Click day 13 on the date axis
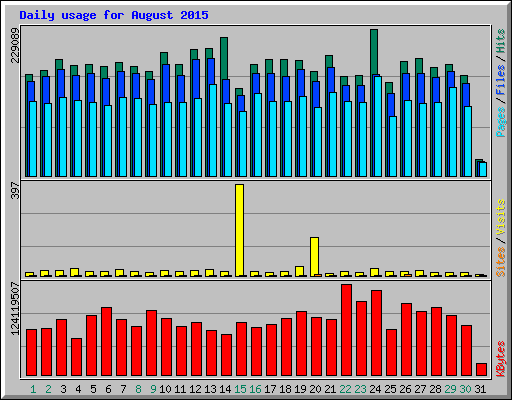The image size is (512, 400). 210,389
